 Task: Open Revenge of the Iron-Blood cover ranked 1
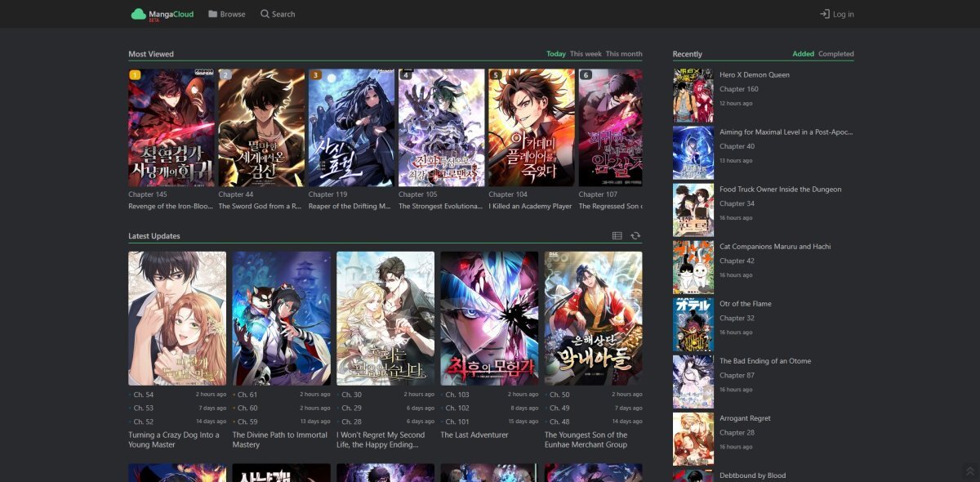[171, 128]
